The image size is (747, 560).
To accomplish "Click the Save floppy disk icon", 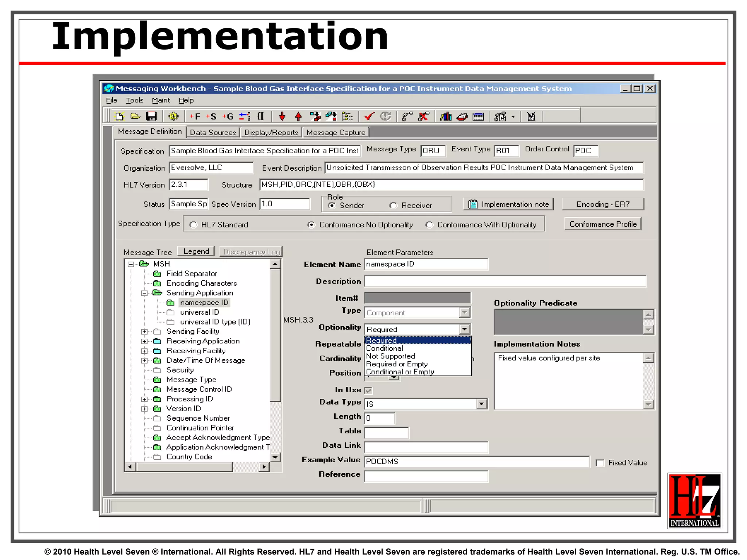I will [151, 116].
